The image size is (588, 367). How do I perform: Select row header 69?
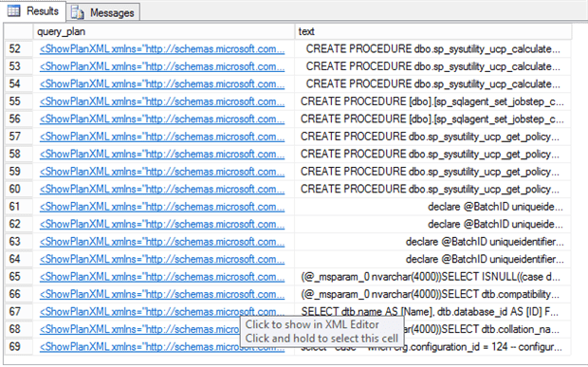click(x=19, y=347)
